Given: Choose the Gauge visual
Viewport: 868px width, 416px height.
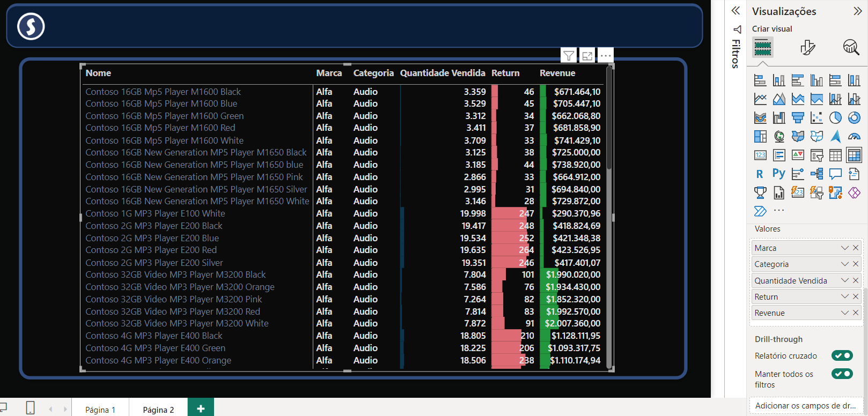Looking at the screenshot, I should [854, 137].
